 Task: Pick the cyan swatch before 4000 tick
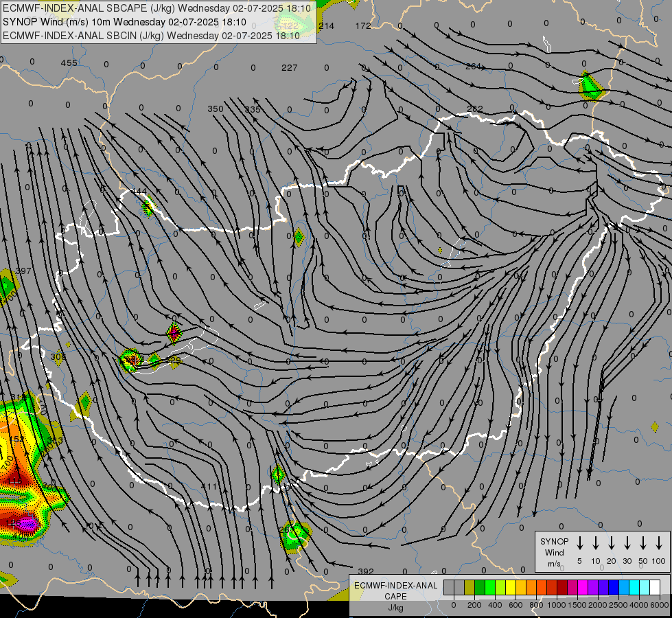634,588
